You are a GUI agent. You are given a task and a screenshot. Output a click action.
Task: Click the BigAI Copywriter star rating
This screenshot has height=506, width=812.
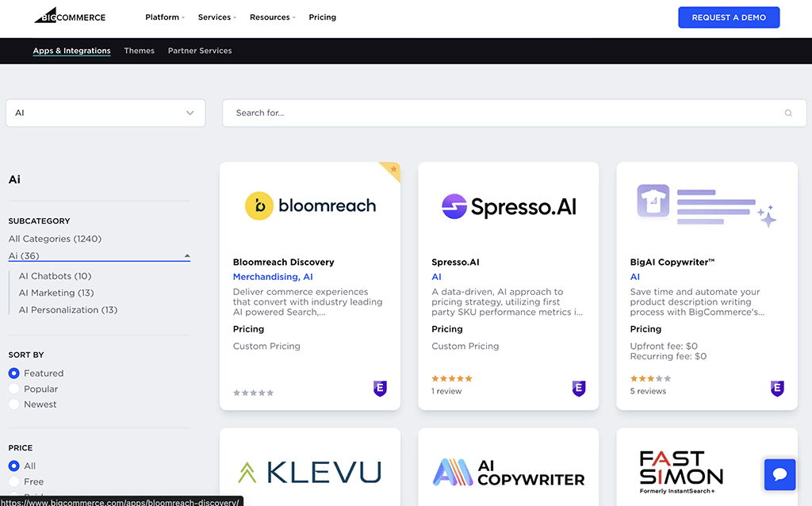click(x=650, y=378)
